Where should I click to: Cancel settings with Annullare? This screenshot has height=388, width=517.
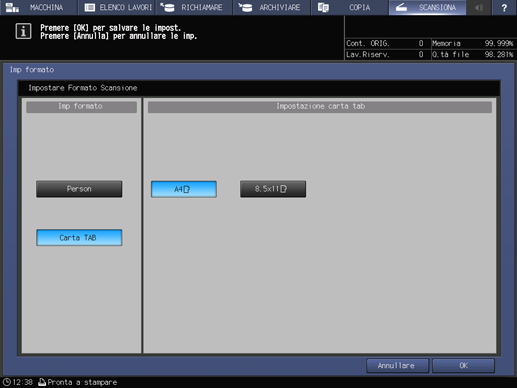pos(397,366)
